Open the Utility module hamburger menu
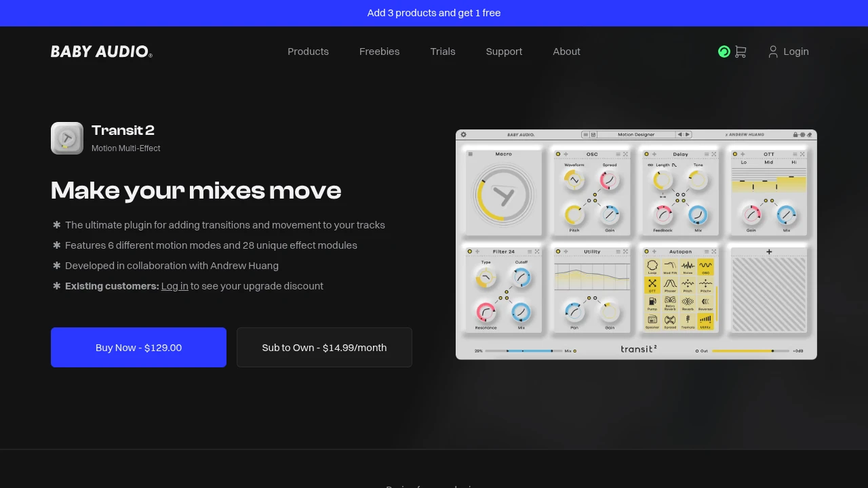Screen dimensions: 868x488 [618, 251]
